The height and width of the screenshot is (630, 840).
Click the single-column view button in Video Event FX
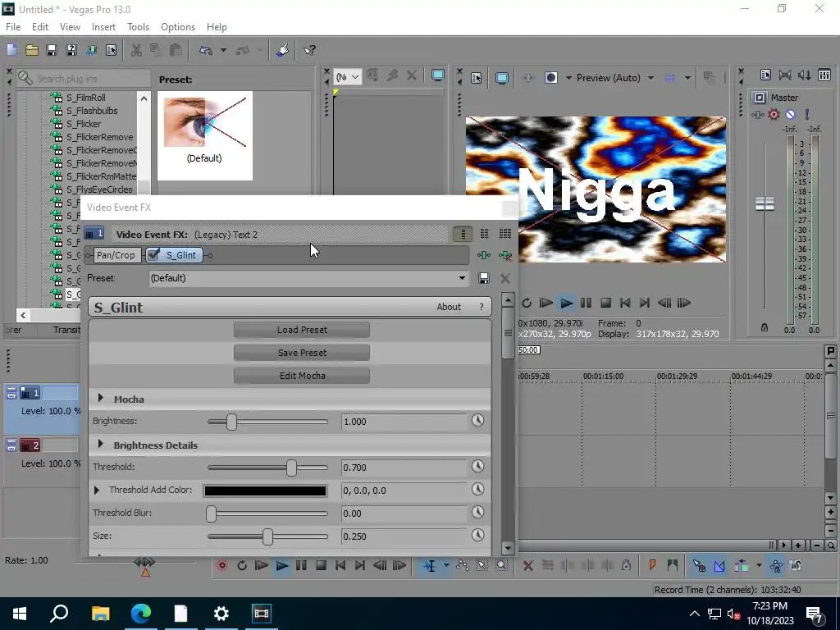463,234
